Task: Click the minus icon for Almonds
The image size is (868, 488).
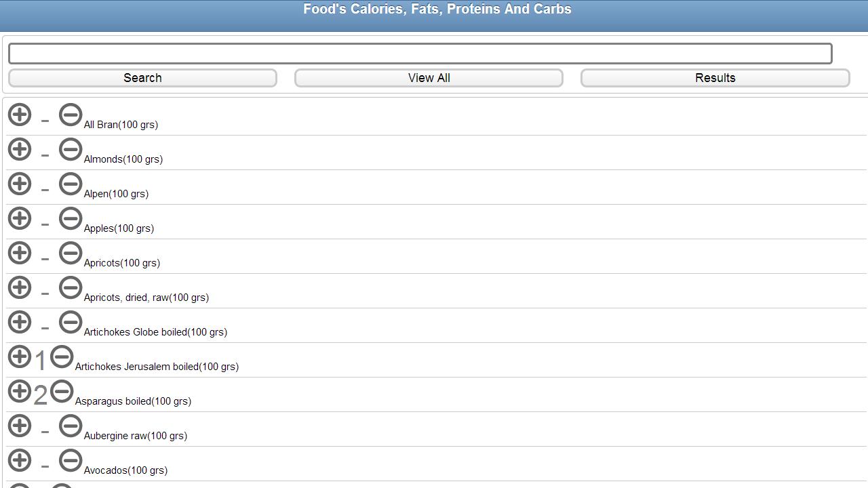Action: point(71,149)
